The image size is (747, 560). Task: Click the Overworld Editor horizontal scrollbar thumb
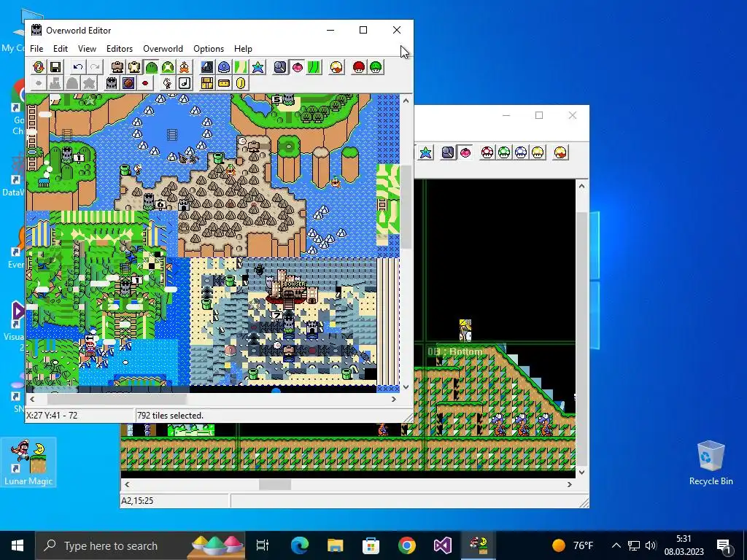click(x=117, y=399)
